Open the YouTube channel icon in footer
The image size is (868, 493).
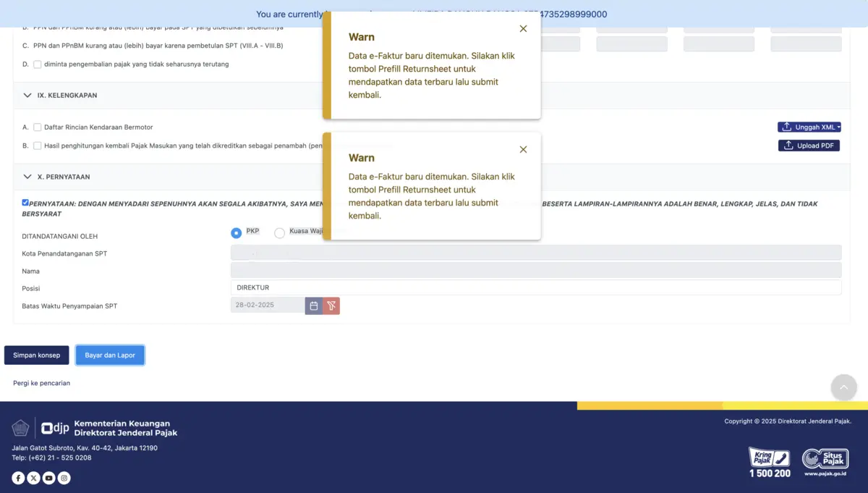coord(48,477)
